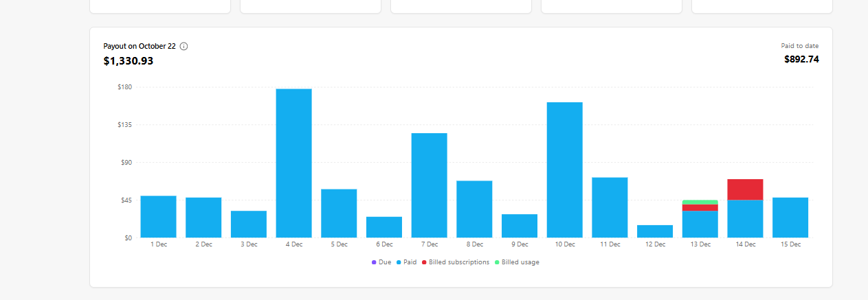Select the 12 Dec bar
868x300 pixels.
[x=654, y=231]
